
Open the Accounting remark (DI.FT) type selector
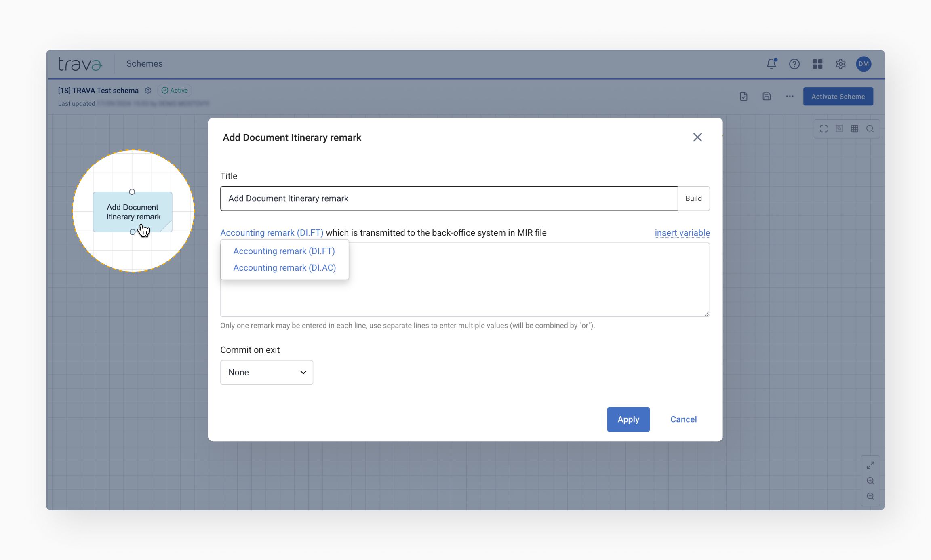pos(272,233)
